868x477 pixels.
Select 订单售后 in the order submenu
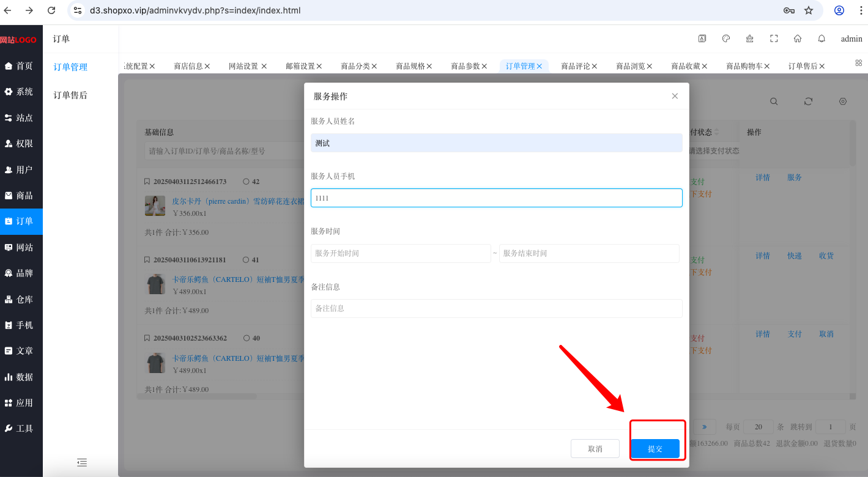tap(70, 95)
